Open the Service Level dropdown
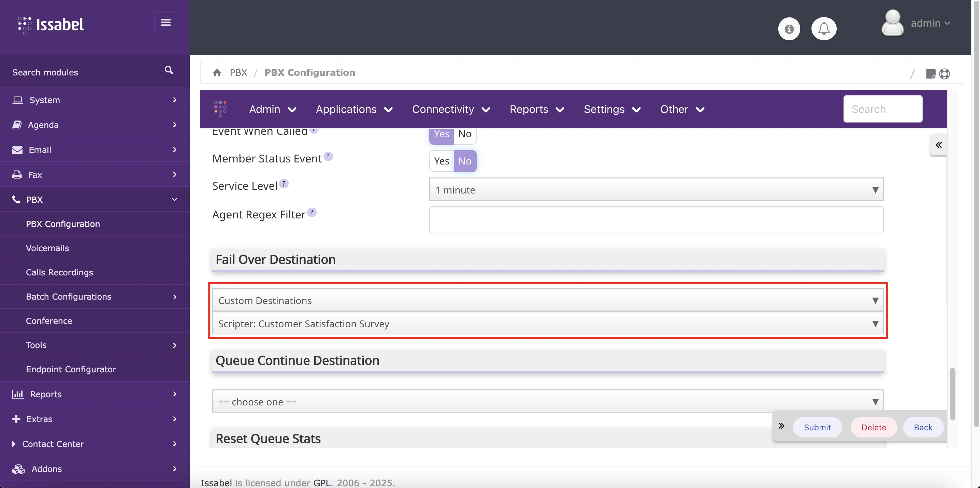The image size is (980, 488). 656,189
